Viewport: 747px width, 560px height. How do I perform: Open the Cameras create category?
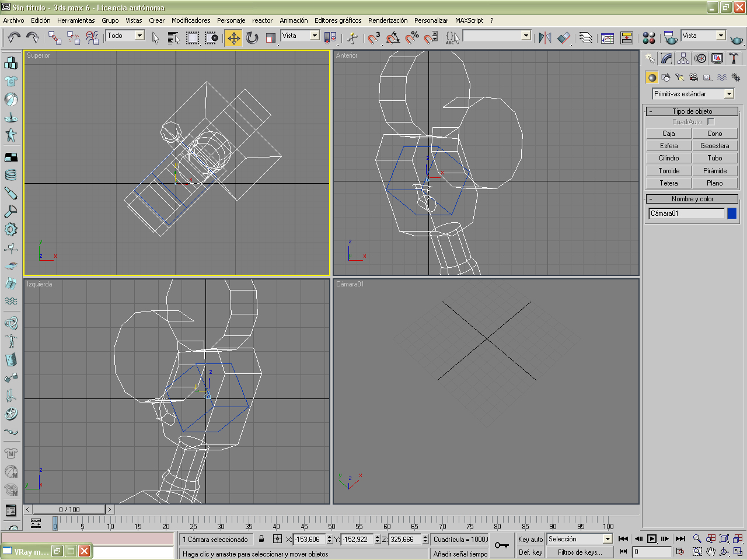[x=694, y=77]
